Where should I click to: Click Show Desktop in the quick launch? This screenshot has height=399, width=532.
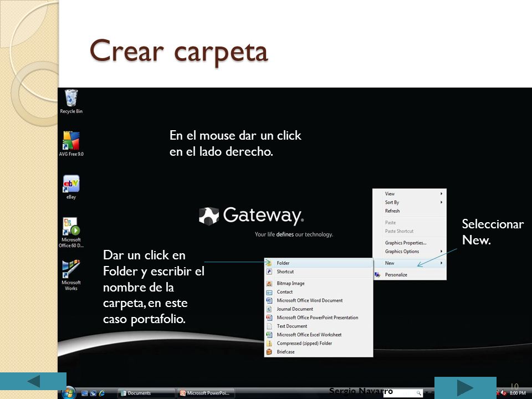(84, 393)
